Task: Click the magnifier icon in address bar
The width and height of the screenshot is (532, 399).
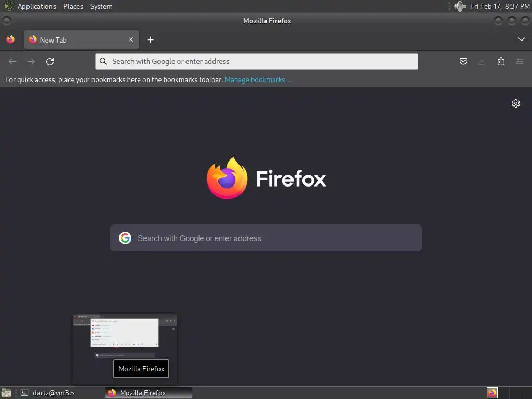Action: (x=103, y=61)
